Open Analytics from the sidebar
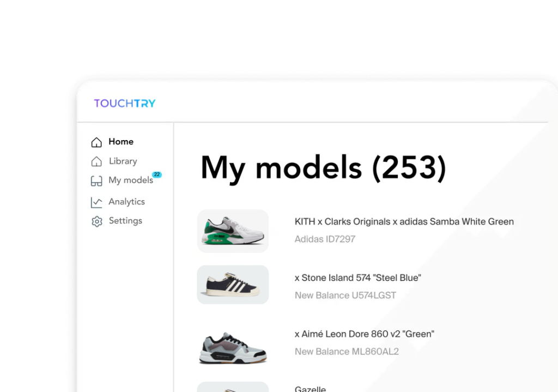Image resolution: width=558 pixels, height=392 pixels. (x=126, y=202)
